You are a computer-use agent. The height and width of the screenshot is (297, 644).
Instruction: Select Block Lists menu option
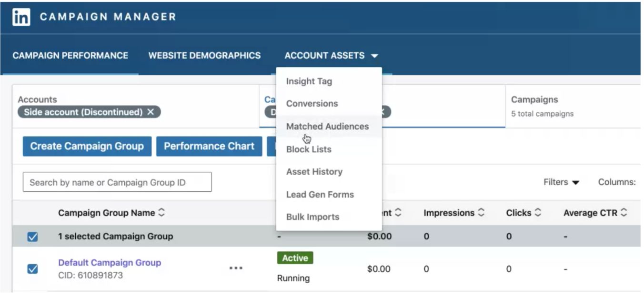(308, 149)
